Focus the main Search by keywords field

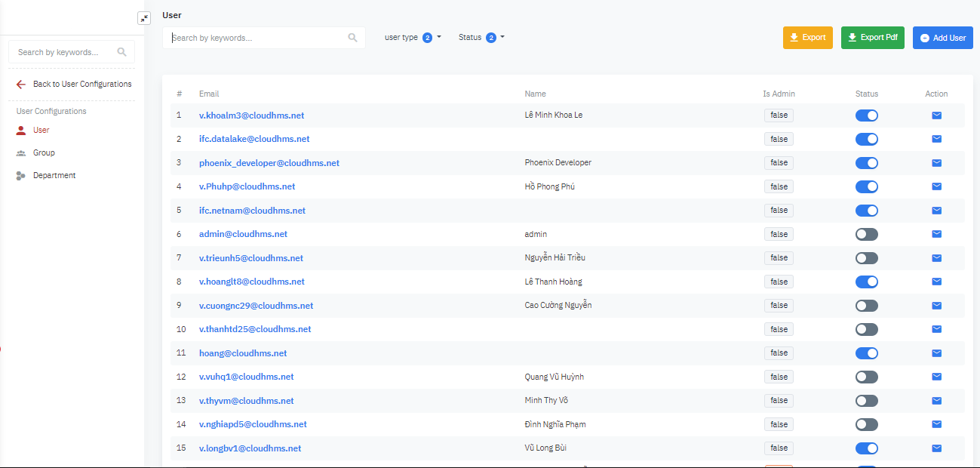[257, 38]
